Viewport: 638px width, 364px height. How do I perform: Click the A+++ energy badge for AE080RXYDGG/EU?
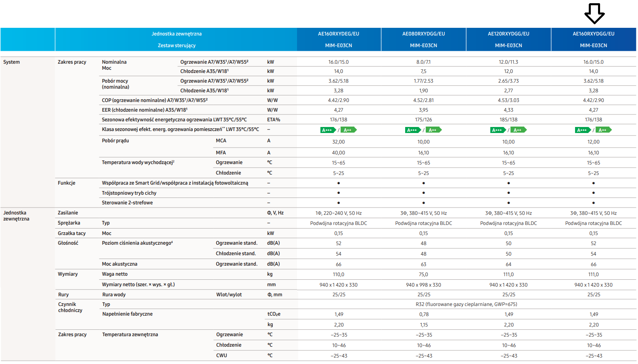(x=413, y=130)
